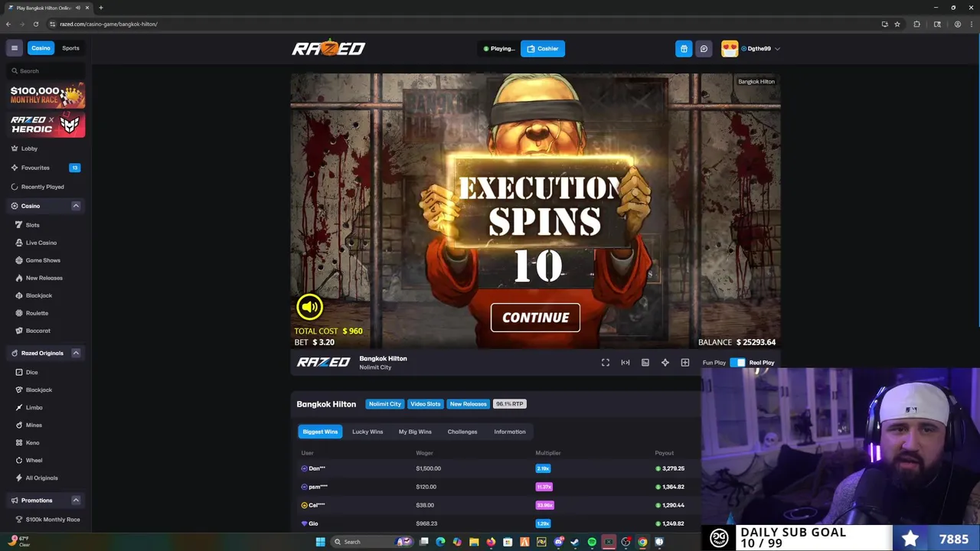Open browser extensions puzzle icon

tap(916, 24)
